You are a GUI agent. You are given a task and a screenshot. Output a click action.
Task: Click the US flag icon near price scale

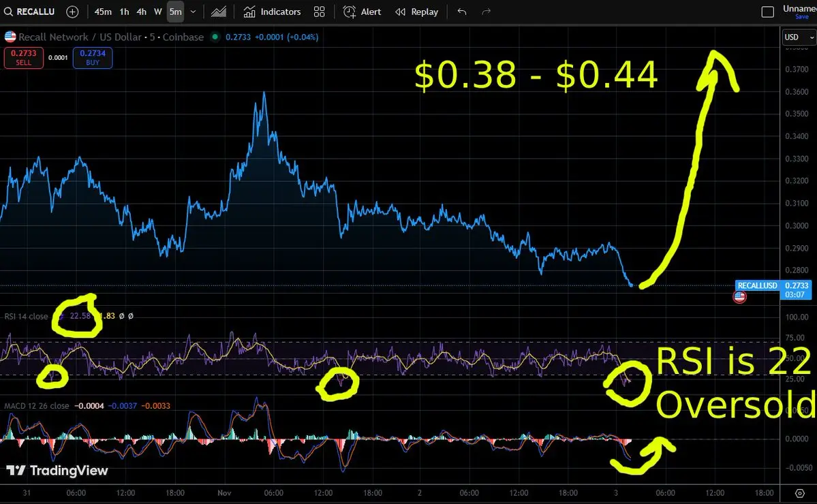pos(739,297)
